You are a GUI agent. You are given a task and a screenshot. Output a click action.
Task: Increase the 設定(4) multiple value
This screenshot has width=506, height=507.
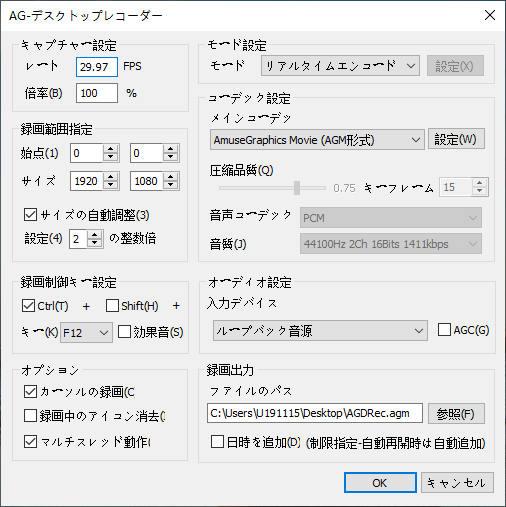95,234
